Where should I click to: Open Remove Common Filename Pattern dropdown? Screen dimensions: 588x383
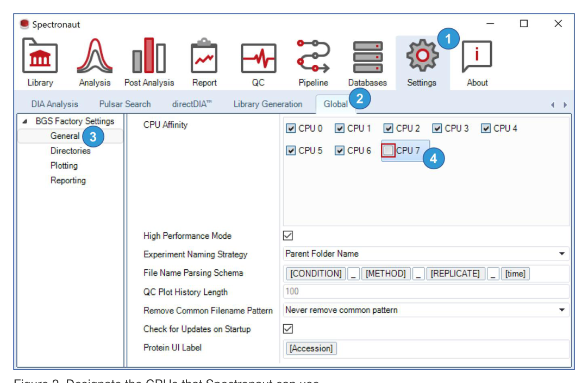(x=426, y=310)
